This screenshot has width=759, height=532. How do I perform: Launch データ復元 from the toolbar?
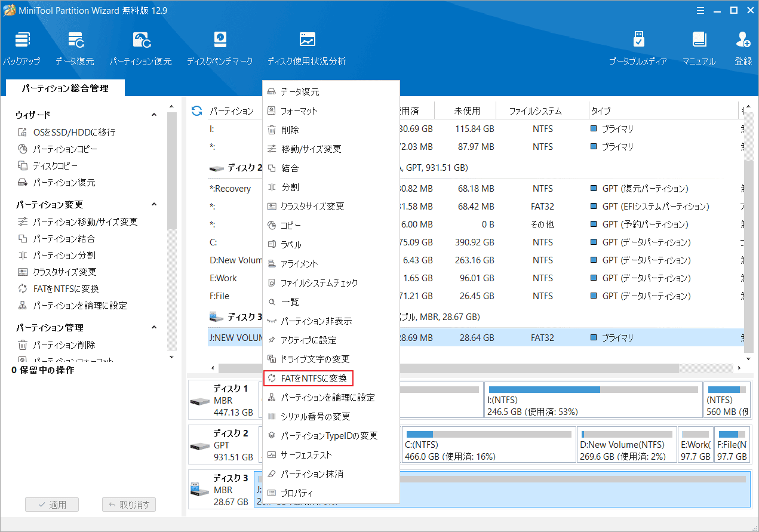click(75, 48)
